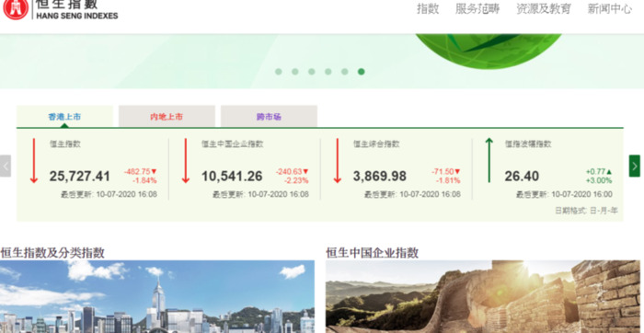Image resolution: width=644 pixels, height=333 pixels.
Task: Click the percentage -1.81%
Action: click(x=448, y=180)
